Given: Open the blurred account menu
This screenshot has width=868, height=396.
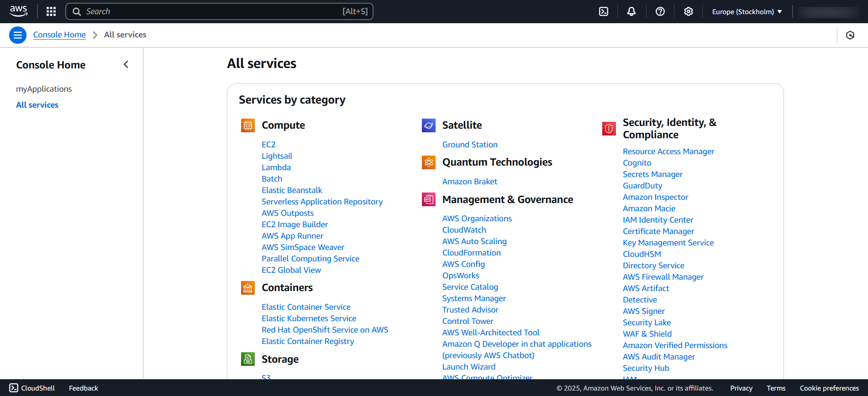Looking at the screenshot, I should (829, 12).
